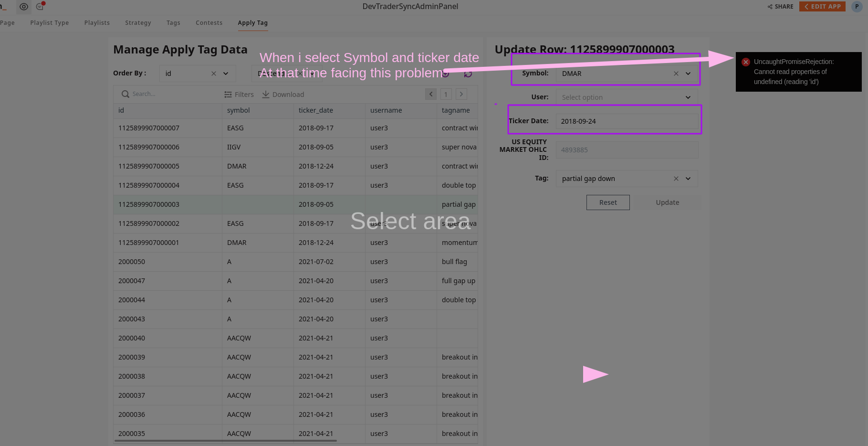This screenshot has width=868, height=446.
Task: Open the Tag dropdown in the update form
Action: [x=688, y=178]
